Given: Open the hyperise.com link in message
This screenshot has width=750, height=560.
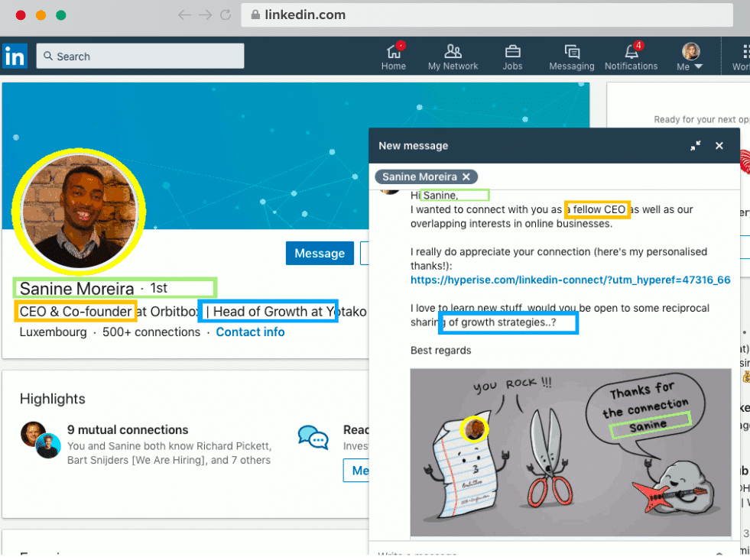Looking at the screenshot, I should 570,280.
